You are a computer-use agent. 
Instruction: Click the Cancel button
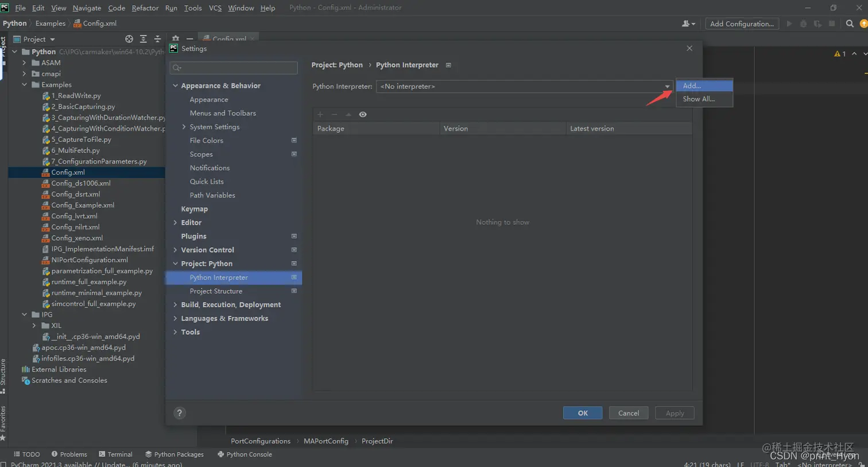point(629,413)
